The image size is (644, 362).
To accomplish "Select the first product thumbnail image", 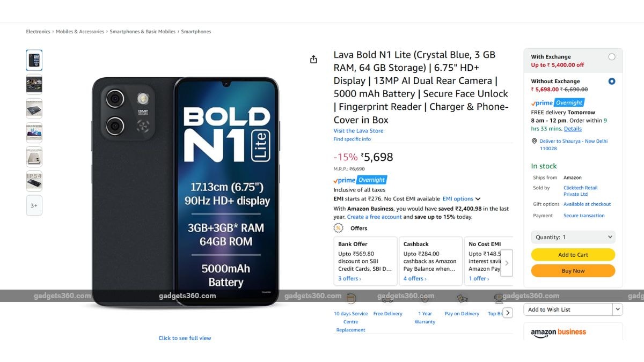I will coord(34,61).
